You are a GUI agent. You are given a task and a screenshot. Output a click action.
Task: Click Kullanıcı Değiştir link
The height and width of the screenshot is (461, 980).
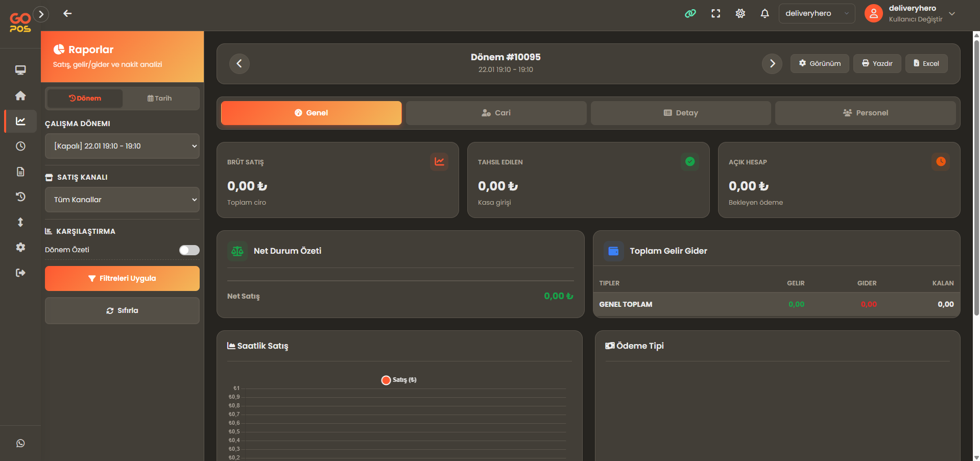916,19
